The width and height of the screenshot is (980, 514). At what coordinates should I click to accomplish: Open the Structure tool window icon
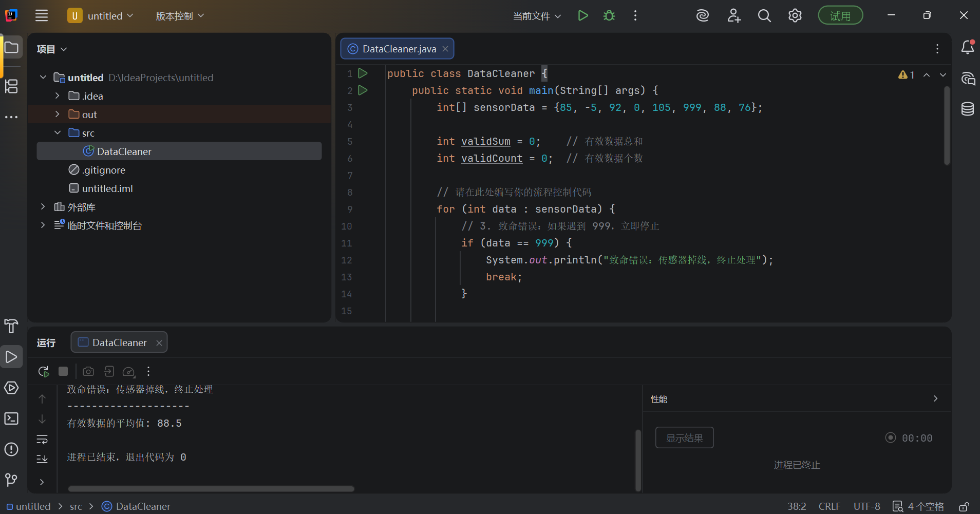pyautogui.click(x=11, y=86)
